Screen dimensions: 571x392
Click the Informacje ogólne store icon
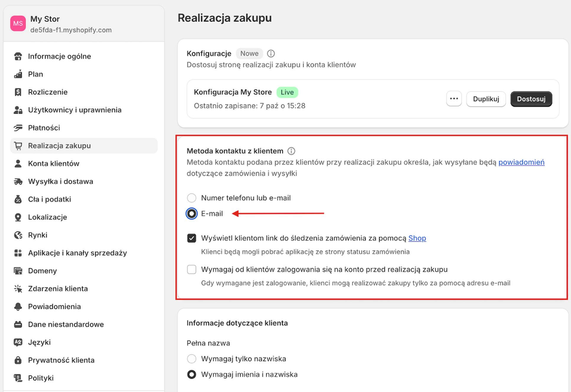18,56
